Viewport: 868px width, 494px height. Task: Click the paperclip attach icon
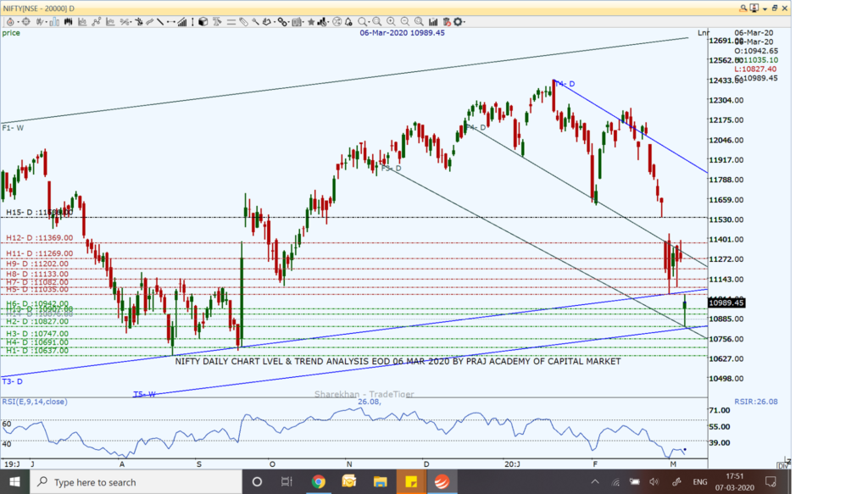pyautogui.click(x=243, y=22)
